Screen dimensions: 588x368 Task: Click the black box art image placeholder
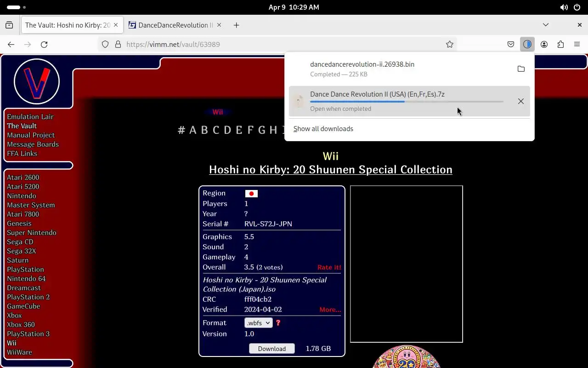tap(407, 264)
